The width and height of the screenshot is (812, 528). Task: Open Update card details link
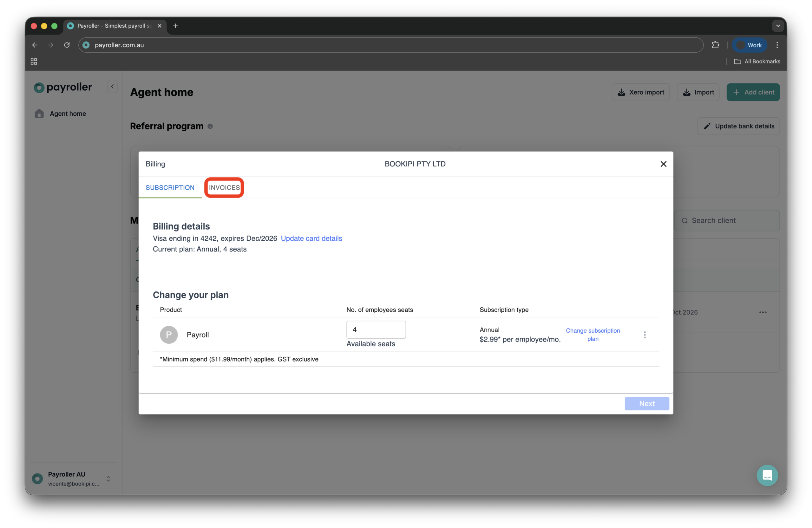(311, 238)
